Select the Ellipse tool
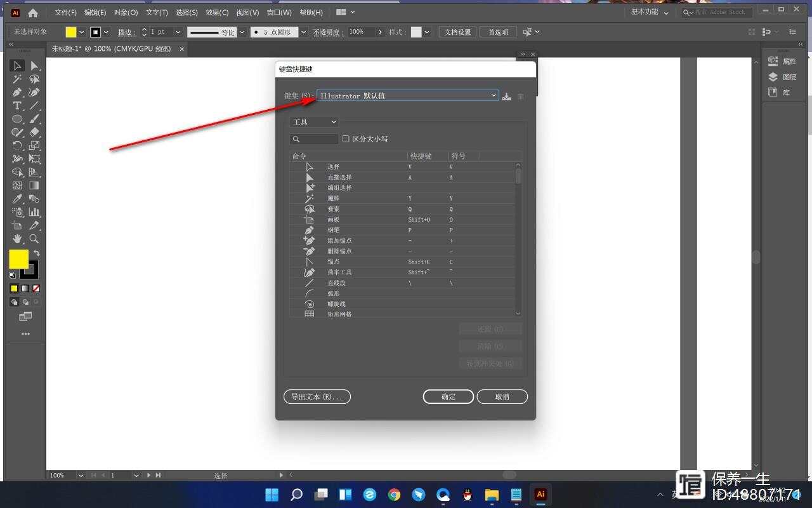Image resolution: width=812 pixels, height=508 pixels. (x=17, y=119)
